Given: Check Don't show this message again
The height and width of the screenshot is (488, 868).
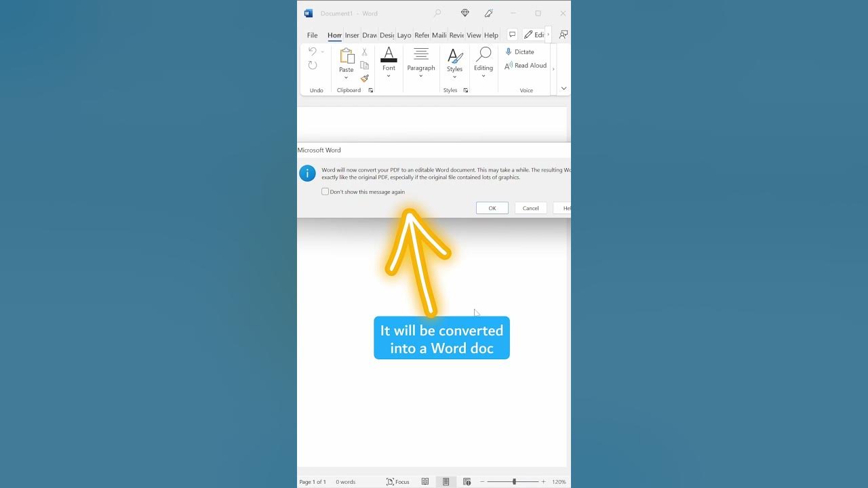Looking at the screenshot, I should pos(325,192).
